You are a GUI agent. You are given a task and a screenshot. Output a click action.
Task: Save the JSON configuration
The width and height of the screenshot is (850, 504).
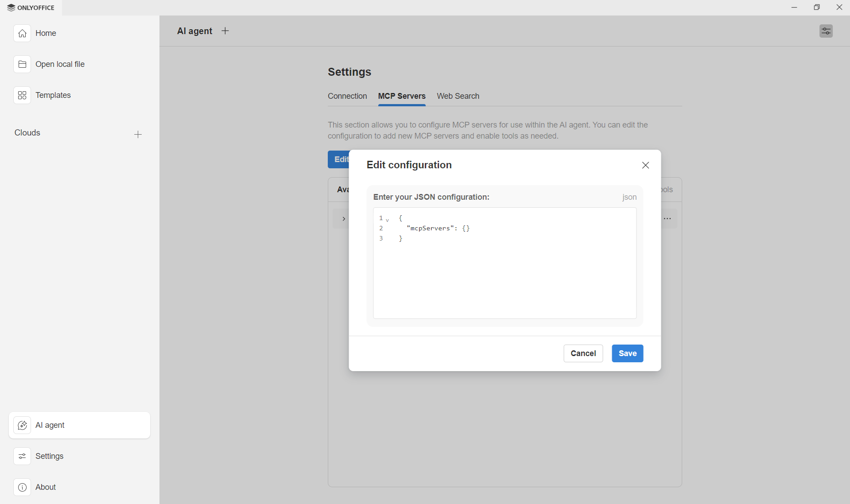(x=627, y=353)
